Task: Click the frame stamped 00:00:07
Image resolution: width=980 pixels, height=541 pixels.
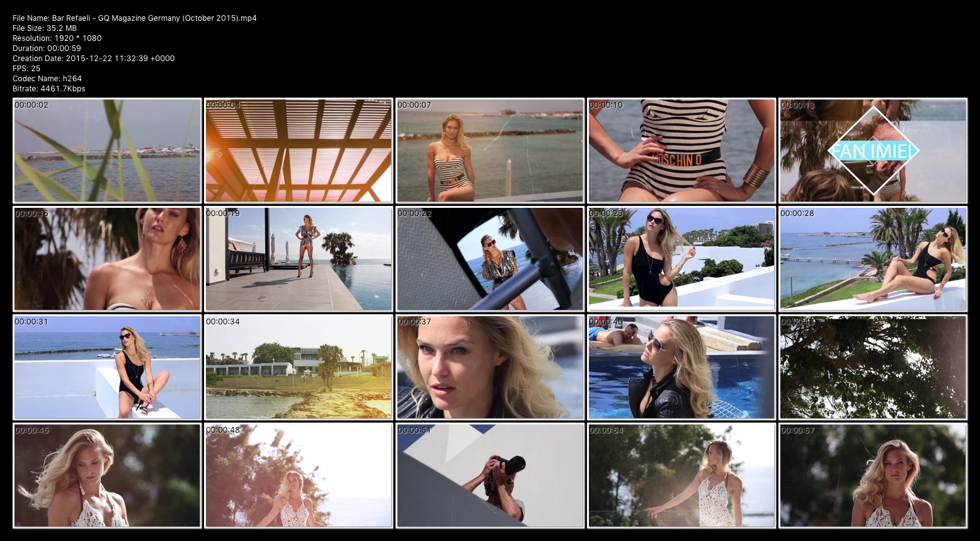Action: [x=490, y=151]
